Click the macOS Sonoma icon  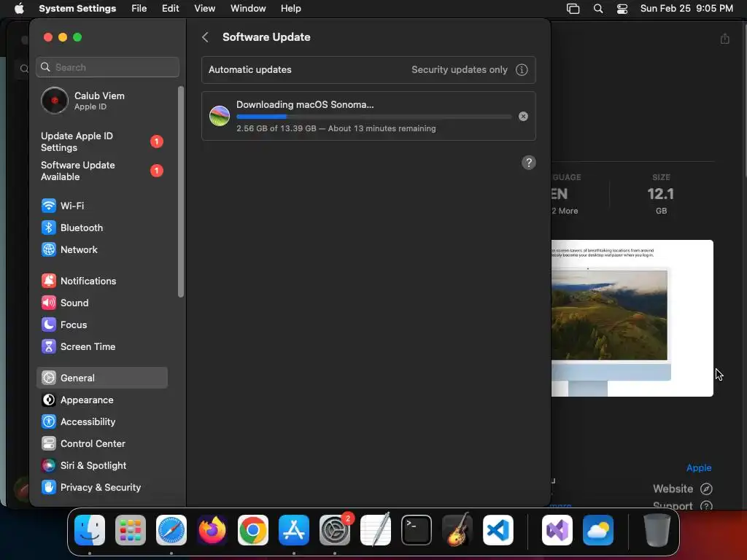220,116
